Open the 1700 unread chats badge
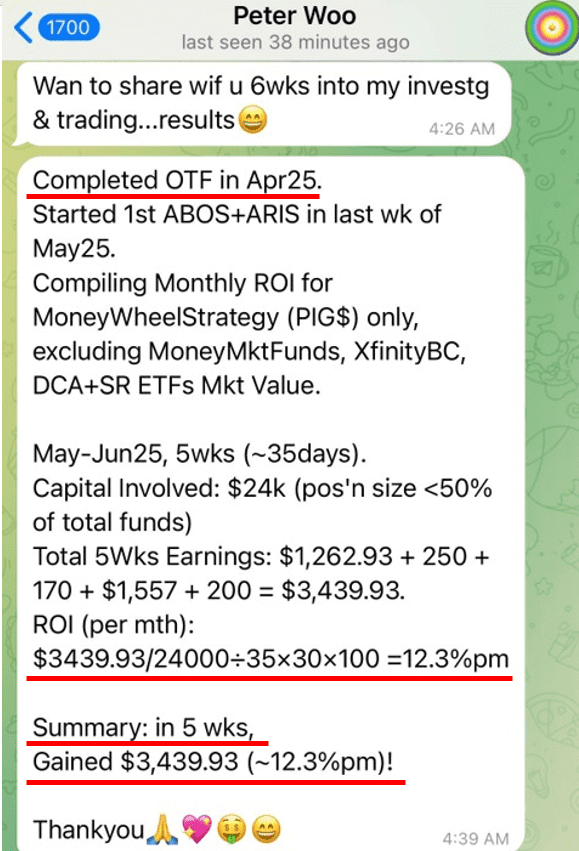The width and height of the screenshot is (579, 851). coord(68,28)
